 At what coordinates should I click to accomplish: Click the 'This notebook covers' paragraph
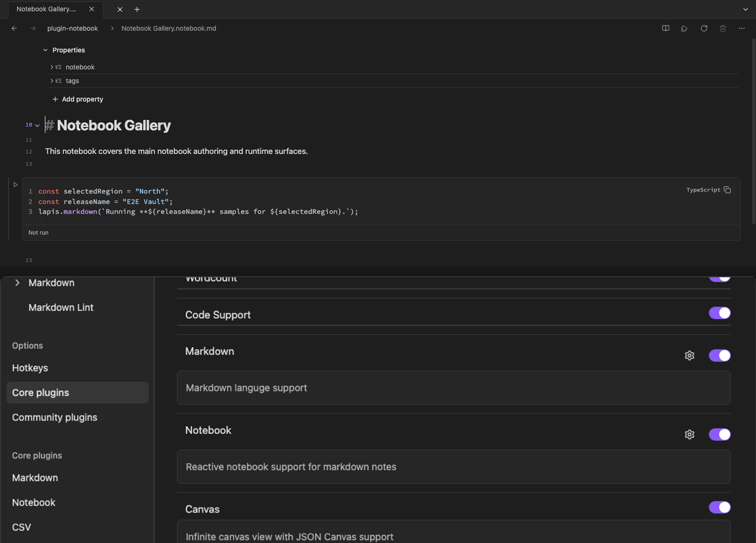pyautogui.click(x=177, y=151)
